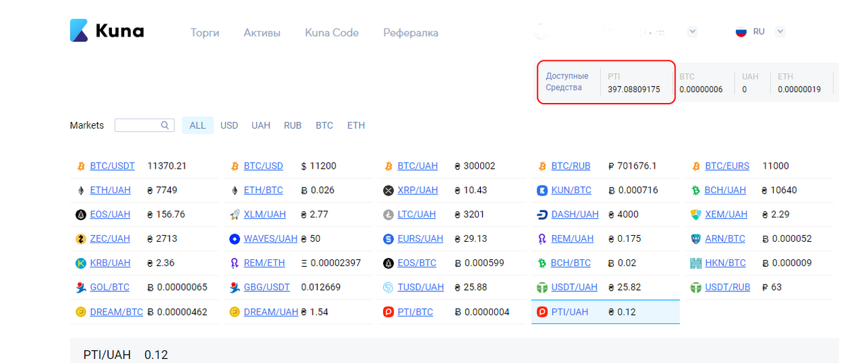This screenshot has height=363, width=868.
Task: Click the PTI balance 397.08809175
Action: tap(634, 89)
